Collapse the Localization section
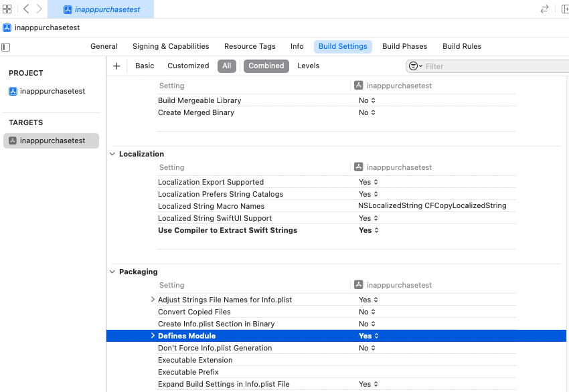Screen dimensions: 569x392 (112, 154)
